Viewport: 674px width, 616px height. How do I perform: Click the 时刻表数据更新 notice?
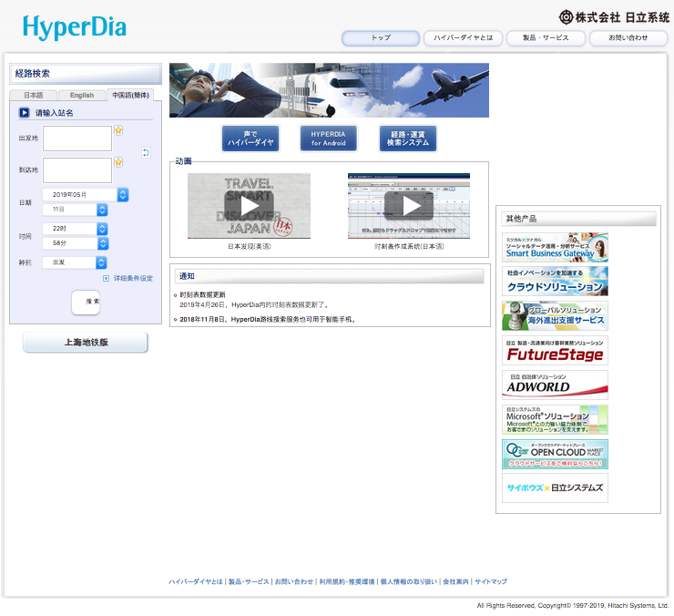click(x=202, y=295)
